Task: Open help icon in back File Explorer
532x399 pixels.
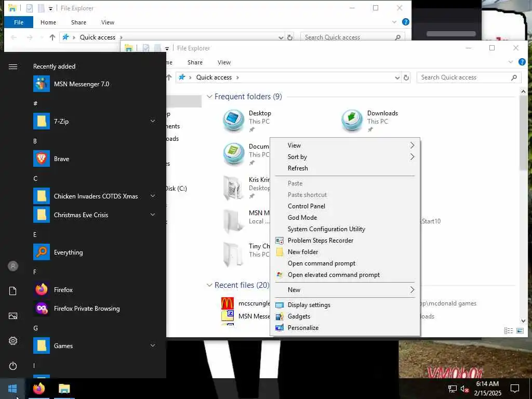Action: tap(405, 22)
